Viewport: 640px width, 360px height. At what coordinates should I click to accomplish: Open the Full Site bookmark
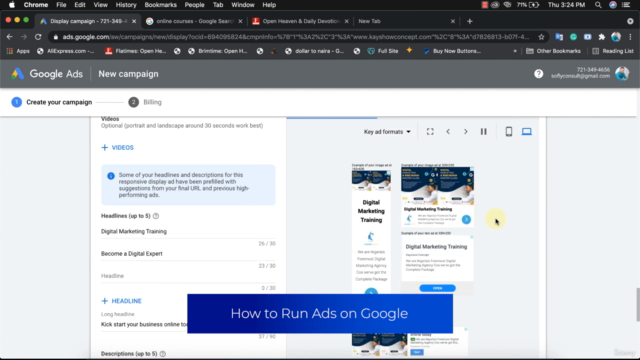pos(383,51)
